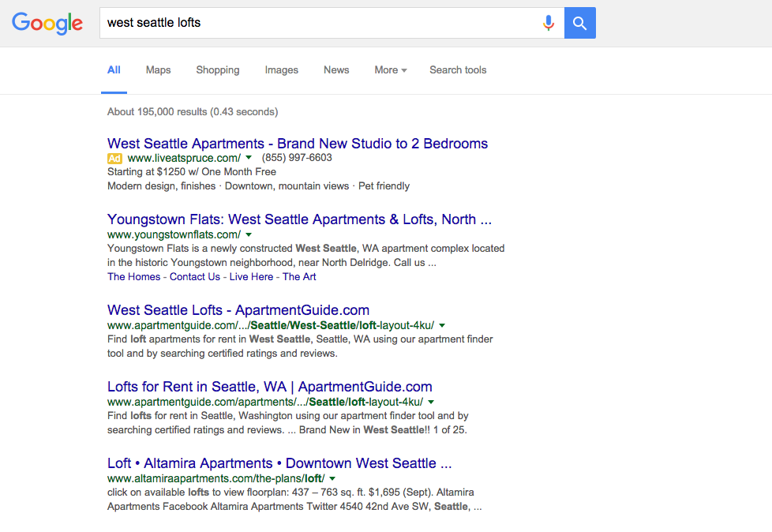Click apartmentguide.com West-Seattle/loft-layout-4ku URL text
The image size is (772, 532).
coord(271,325)
